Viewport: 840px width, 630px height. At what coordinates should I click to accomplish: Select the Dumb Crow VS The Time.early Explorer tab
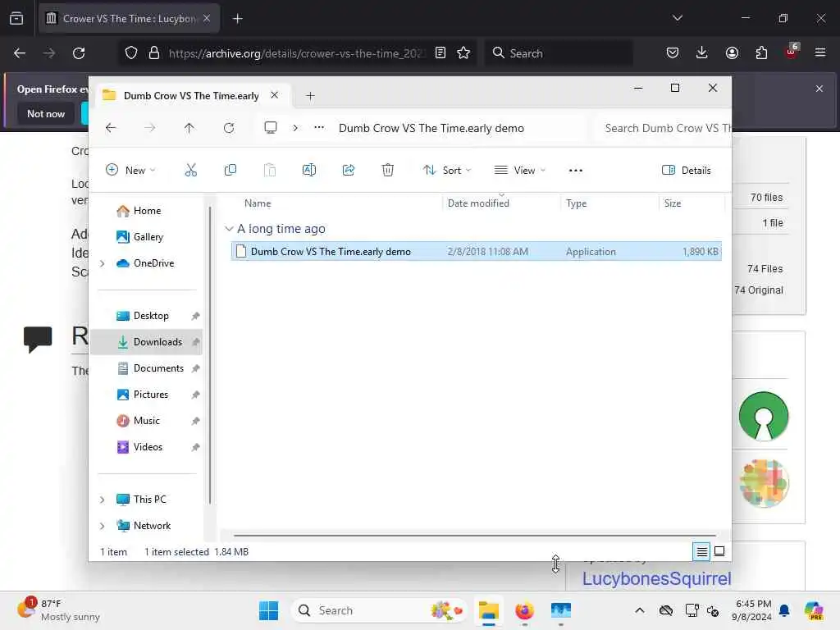pyautogui.click(x=191, y=95)
